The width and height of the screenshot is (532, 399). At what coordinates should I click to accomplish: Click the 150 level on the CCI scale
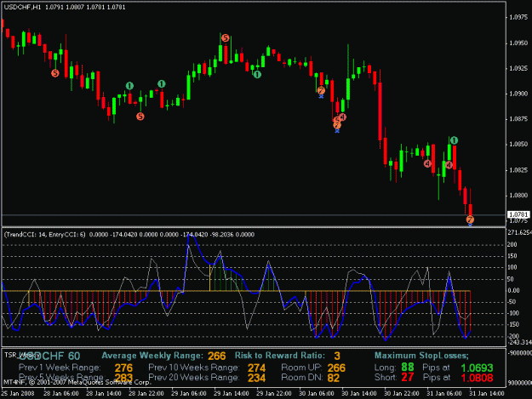(x=512, y=256)
